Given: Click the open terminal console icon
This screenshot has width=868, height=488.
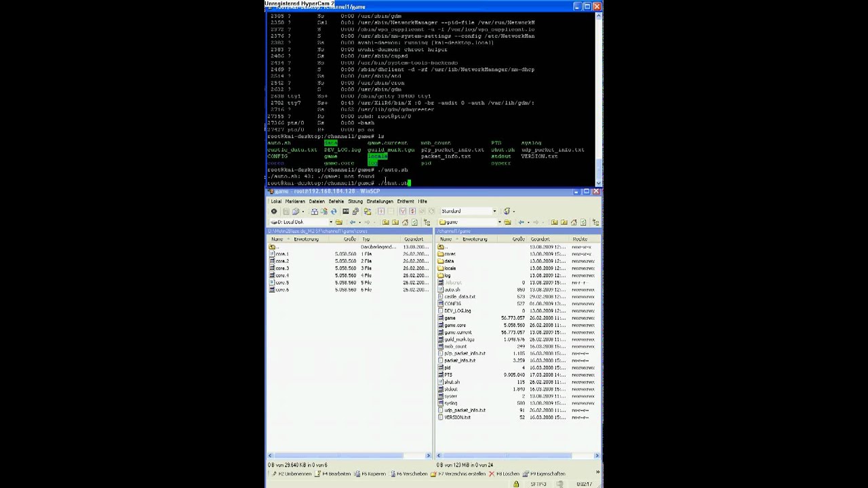Looking at the screenshot, I should [346, 211].
